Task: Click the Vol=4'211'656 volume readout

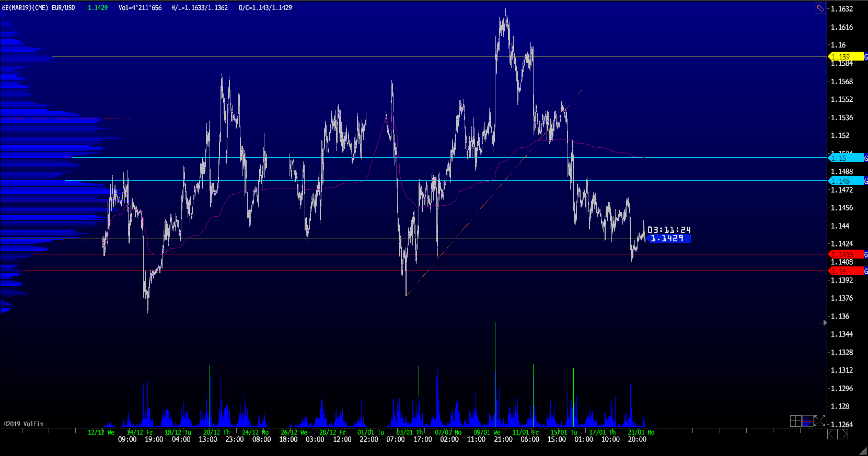Action: (140, 8)
